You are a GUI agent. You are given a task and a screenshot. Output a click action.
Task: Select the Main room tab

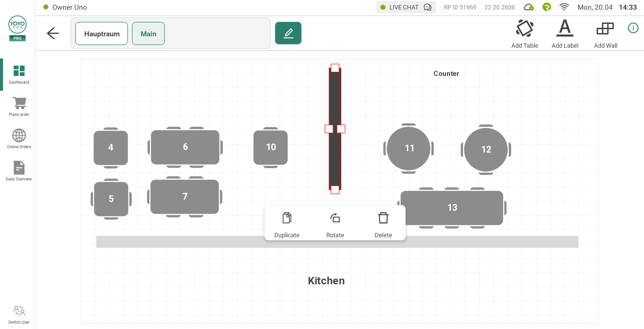(x=148, y=34)
